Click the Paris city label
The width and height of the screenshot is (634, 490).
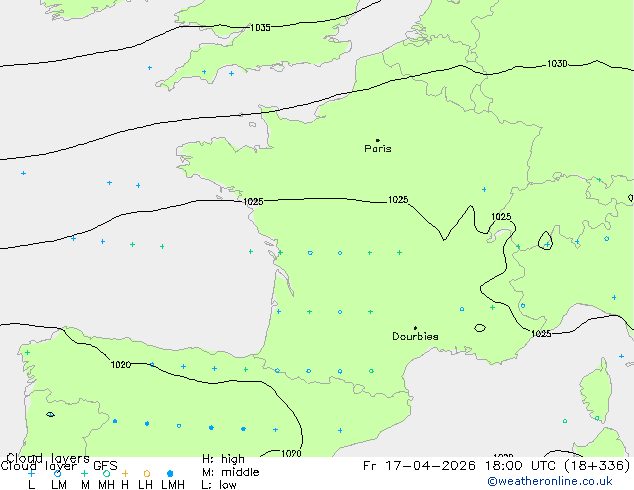(378, 149)
